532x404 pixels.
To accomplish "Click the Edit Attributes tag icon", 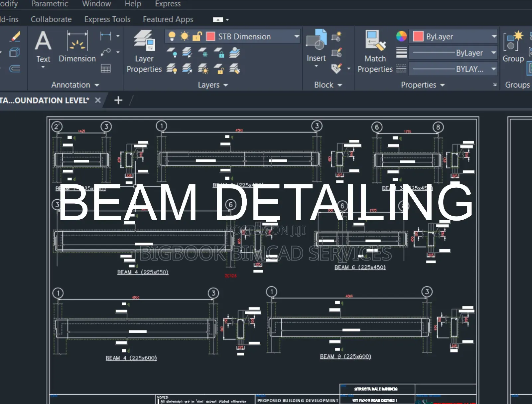I will 336,69.
